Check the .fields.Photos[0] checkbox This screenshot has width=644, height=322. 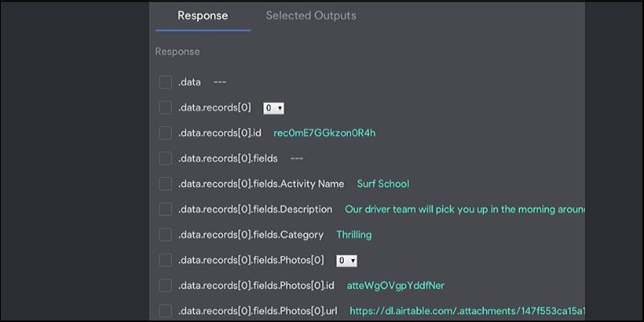click(166, 260)
